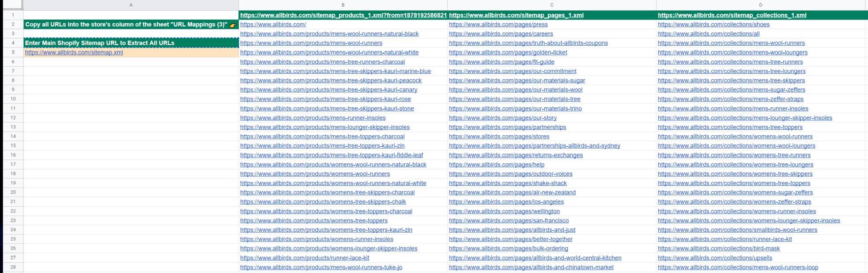This screenshot has width=868, height=273.
Task: Open the pages/san-francisco link
Action: [509, 221]
